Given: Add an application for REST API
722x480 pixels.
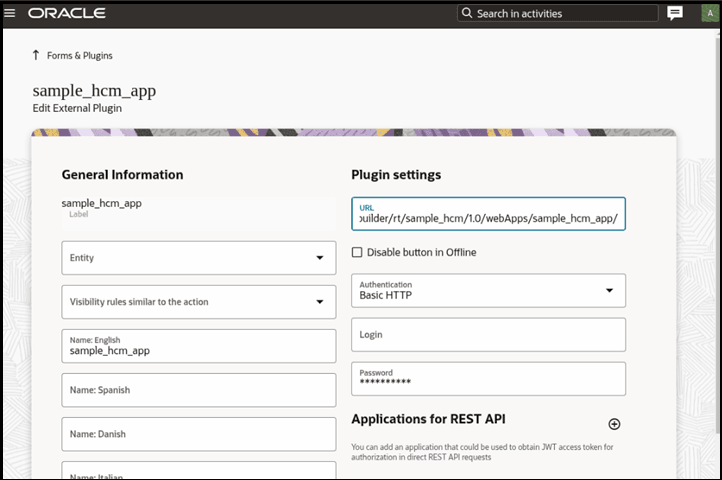Looking at the screenshot, I should point(614,424).
